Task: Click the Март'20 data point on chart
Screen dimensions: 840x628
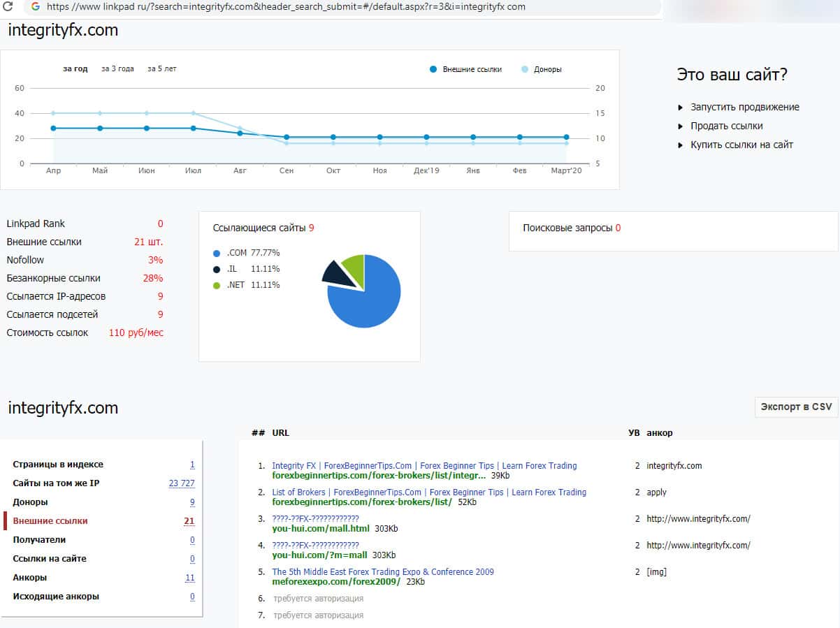Action: coord(566,137)
